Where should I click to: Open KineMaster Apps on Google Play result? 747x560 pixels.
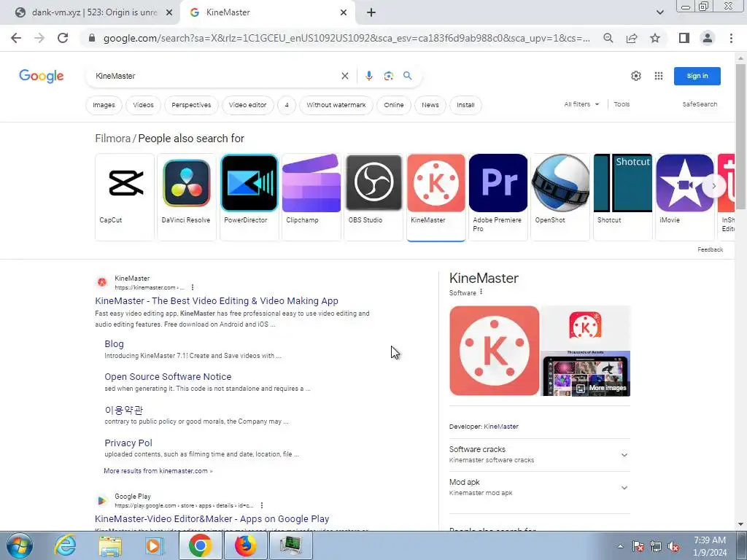pyautogui.click(x=212, y=518)
